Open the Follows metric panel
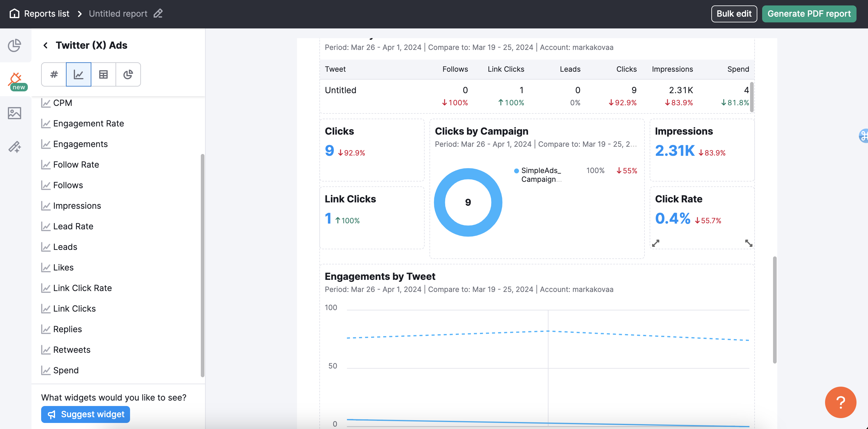 pyautogui.click(x=67, y=185)
